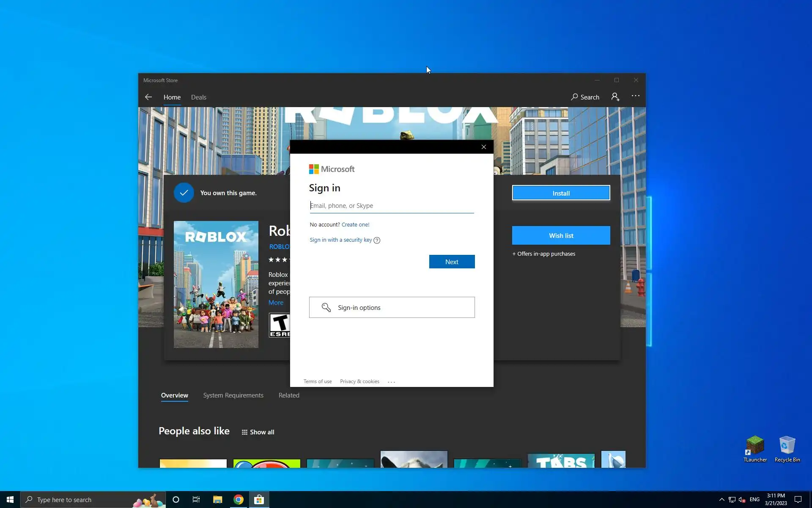Open Google Chrome from the taskbar

[x=239, y=500]
